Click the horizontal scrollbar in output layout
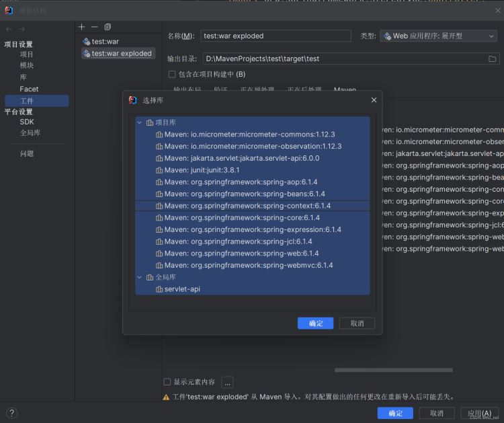This screenshot has height=423, width=504. click(x=394, y=371)
